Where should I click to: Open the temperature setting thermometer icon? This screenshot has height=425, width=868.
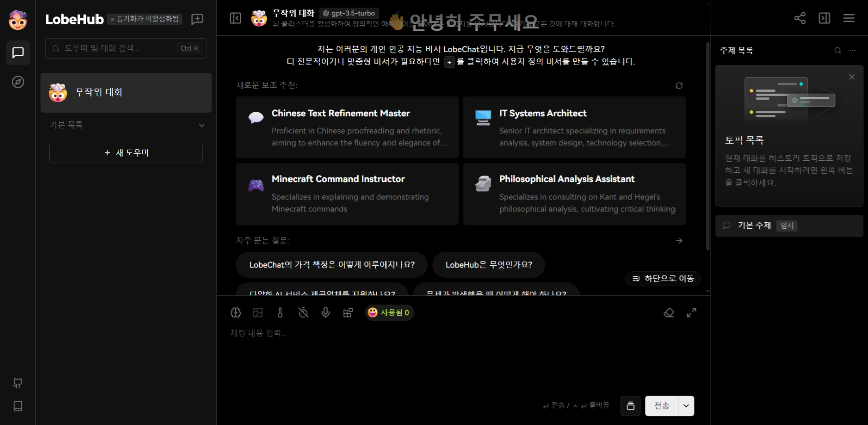[x=280, y=313]
